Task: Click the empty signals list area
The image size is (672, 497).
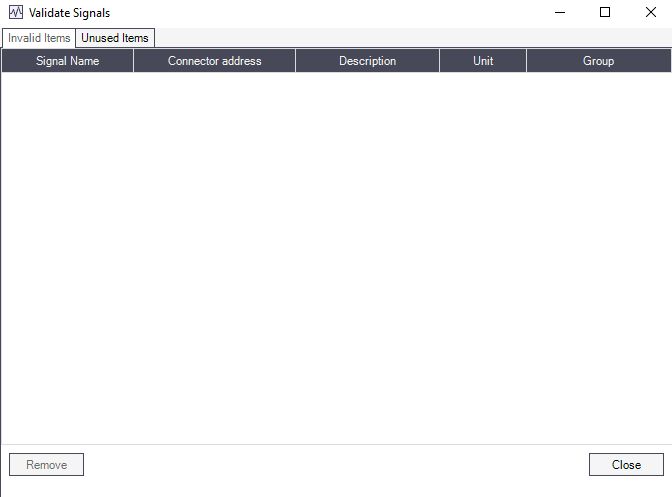Action: 336,250
